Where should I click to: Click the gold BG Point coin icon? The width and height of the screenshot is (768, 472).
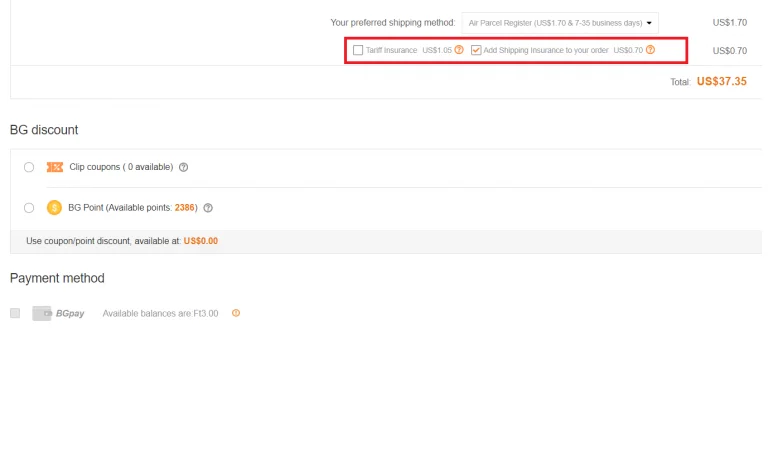(55, 208)
